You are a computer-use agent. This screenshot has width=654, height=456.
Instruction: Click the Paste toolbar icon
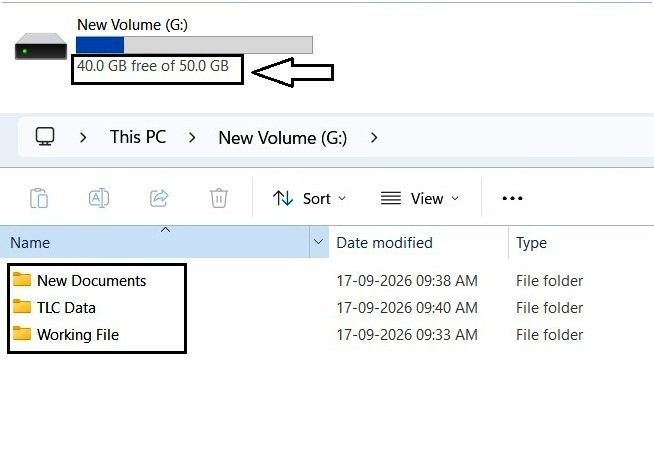click(39, 198)
